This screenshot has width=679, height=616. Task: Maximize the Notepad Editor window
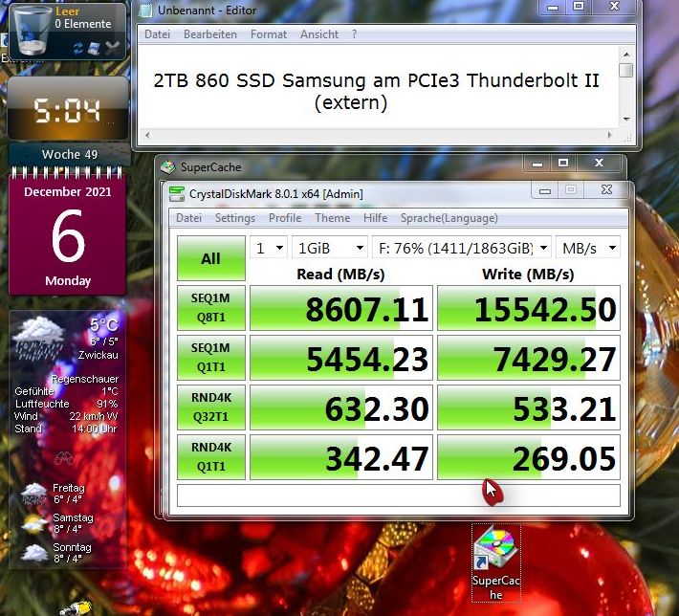coord(578,6)
